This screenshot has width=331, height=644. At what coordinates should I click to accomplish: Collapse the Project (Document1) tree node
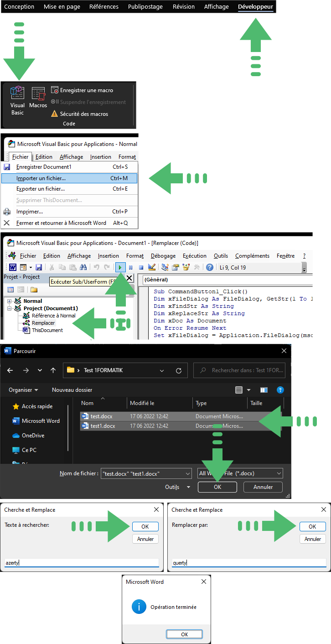[10, 308]
